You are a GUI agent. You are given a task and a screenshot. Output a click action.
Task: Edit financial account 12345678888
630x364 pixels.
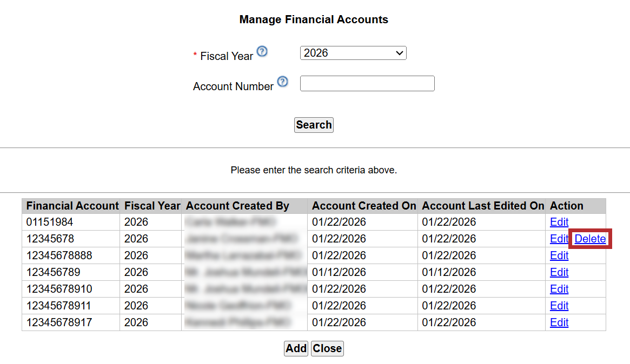(559, 255)
